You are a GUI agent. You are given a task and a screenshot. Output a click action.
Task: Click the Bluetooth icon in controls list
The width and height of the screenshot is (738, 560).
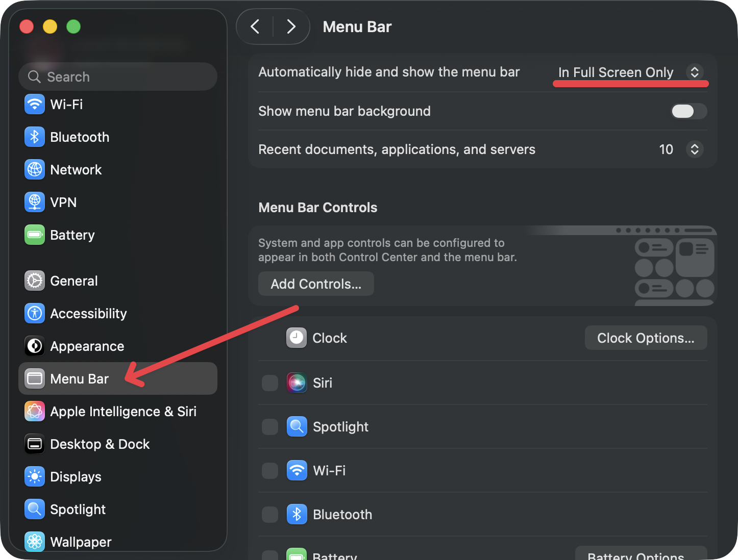[x=297, y=514]
